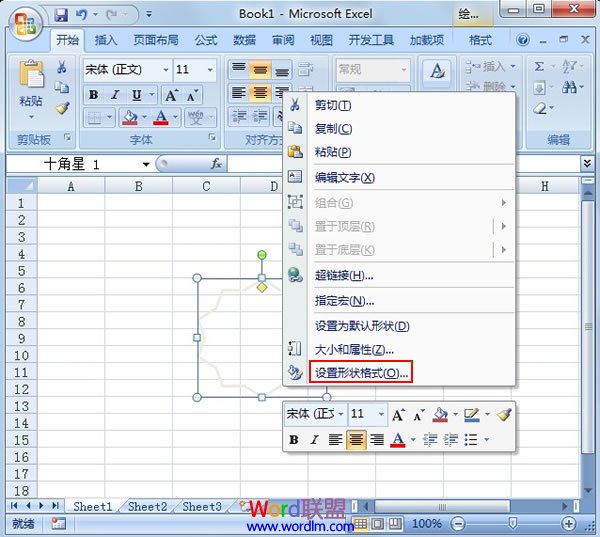Click ribbon red font color button
The width and height of the screenshot is (600, 537).
(x=161, y=118)
